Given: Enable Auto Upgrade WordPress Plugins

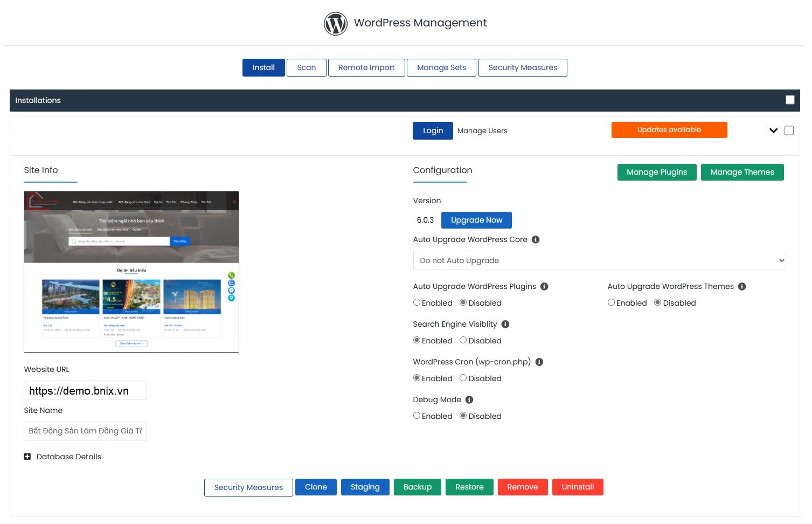Looking at the screenshot, I should (417, 302).
